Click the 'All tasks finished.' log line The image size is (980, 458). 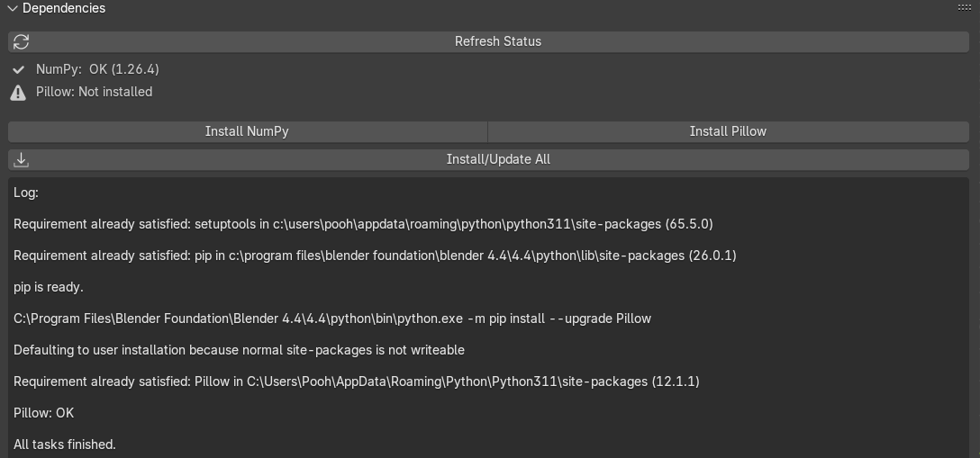coord(65,445)
